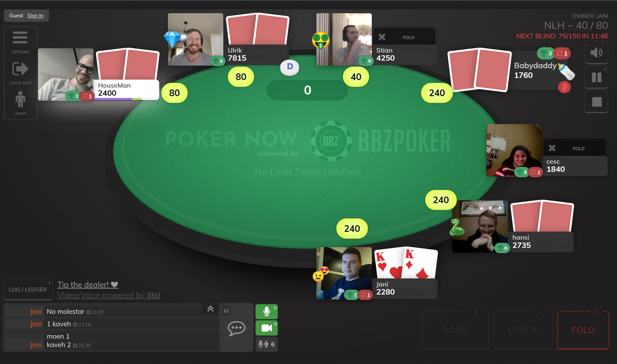Toggle the green video camera button
This screenshot has width=617, height=364.
click(x=267, y=328)
